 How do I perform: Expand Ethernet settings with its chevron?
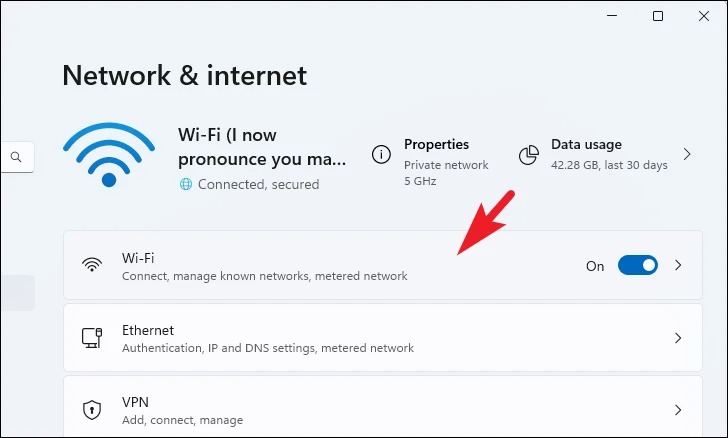pyautogui.click(x=678, y=338)
